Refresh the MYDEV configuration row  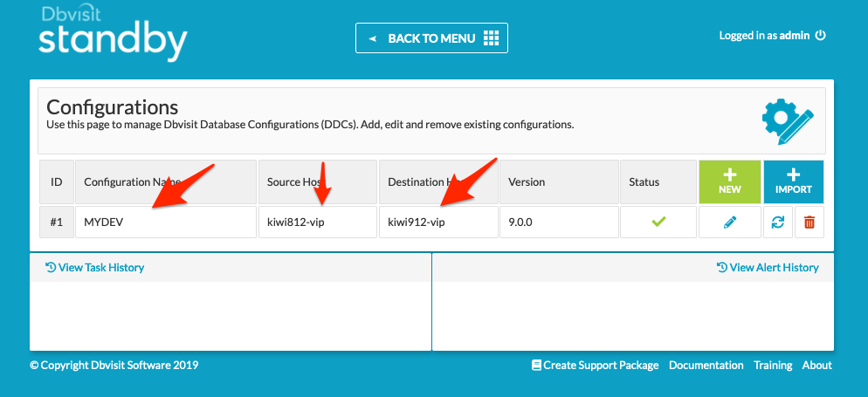point(778,222)
